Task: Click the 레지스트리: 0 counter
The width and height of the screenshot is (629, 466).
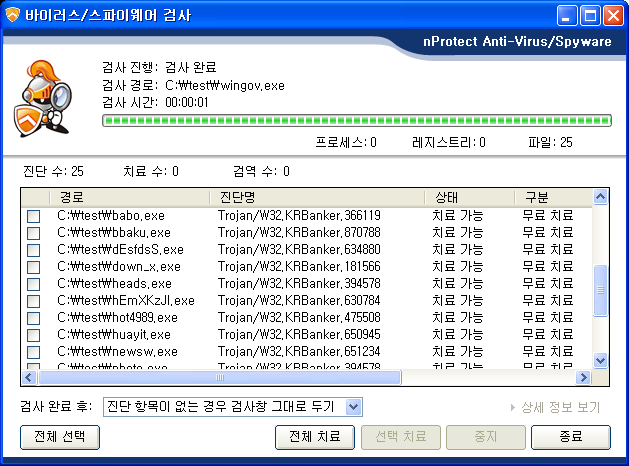Action: coord(449,142)
